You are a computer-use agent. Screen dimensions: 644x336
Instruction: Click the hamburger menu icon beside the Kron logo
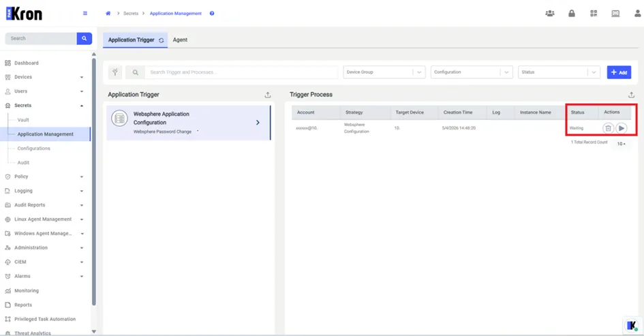coord(85,13)
